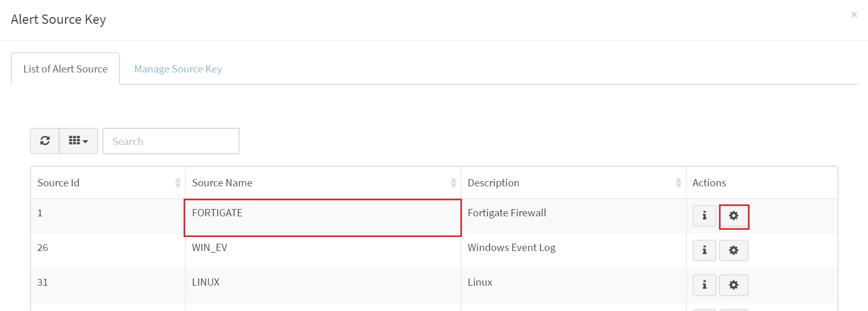Click the Fortigate Firewall description cell
This screenshot has height=311, width=868.
[x=573, y=216]
